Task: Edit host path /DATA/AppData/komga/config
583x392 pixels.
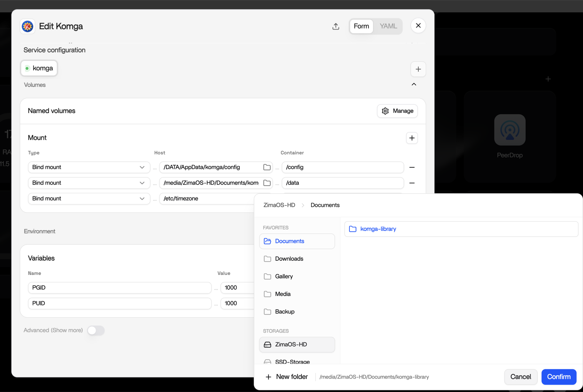Action: point(211,167)
